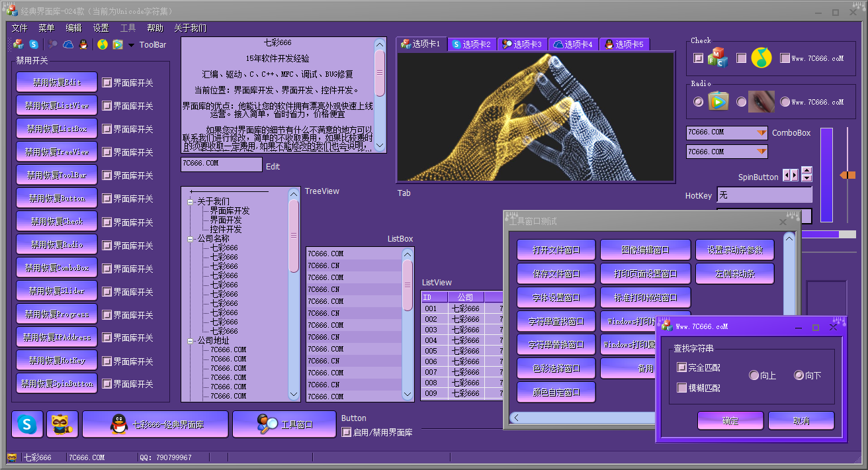Screen dimensions: 868x470
Task: Click the orange vertical slider handle
Action: coord(847,175)
